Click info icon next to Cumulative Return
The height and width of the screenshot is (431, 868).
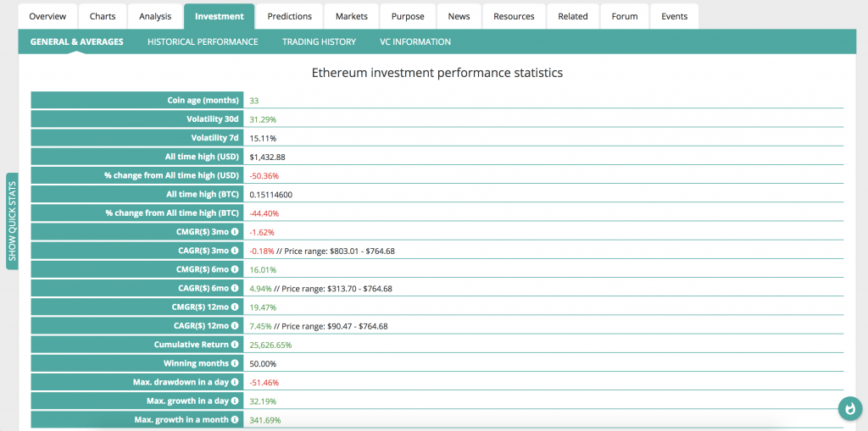tap(235, 345)
